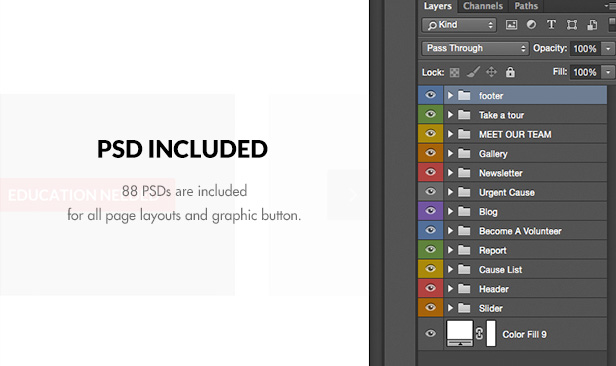
Task: Click the Become A Volunteer folder icon
Action: [x=464, y=231]
